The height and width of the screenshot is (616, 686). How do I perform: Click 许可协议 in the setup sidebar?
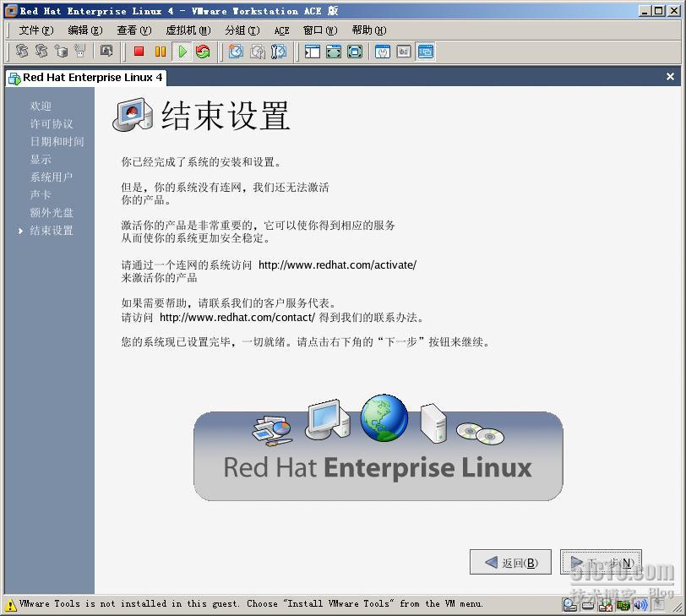52,124
